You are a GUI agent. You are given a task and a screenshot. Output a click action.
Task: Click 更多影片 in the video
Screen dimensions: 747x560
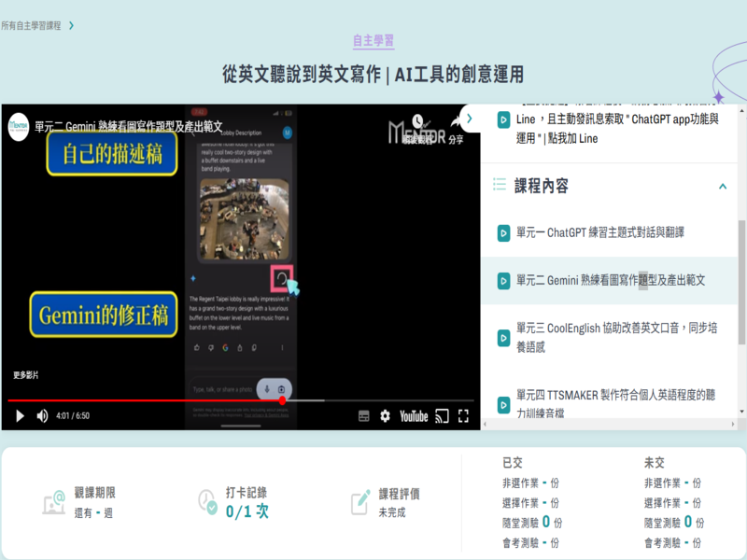(26, 375)
